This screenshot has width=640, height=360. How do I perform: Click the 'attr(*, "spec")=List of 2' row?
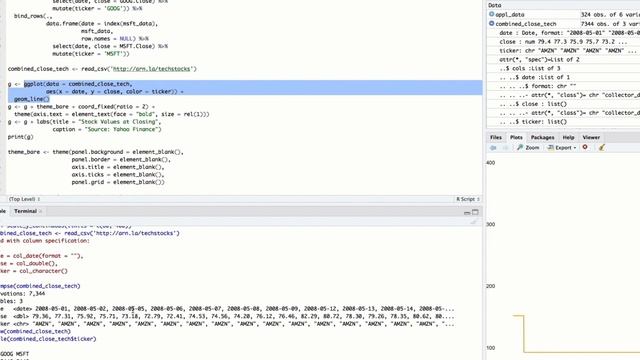tap(539, 60)
